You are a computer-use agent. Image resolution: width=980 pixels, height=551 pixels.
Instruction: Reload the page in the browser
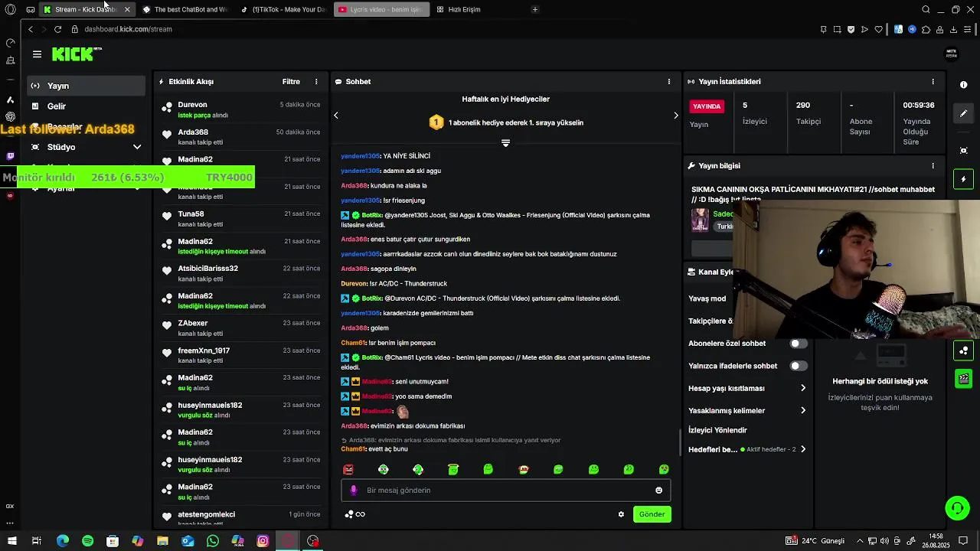click(57, 29)
